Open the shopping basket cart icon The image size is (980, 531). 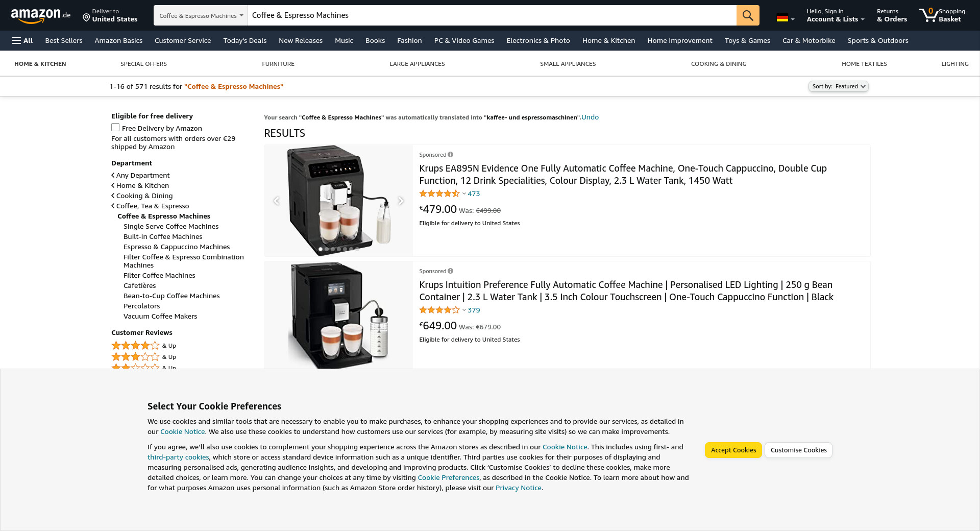(928, 15)
